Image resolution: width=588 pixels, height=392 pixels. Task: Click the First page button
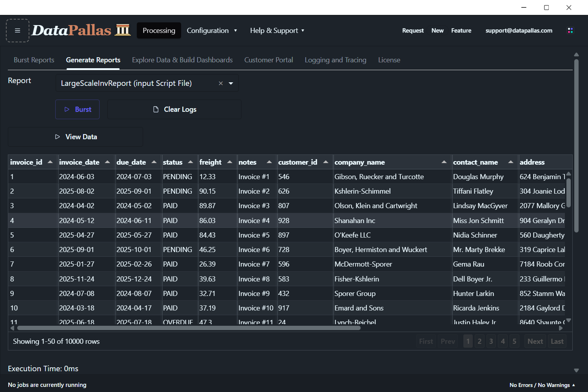(x=426, y=341)
